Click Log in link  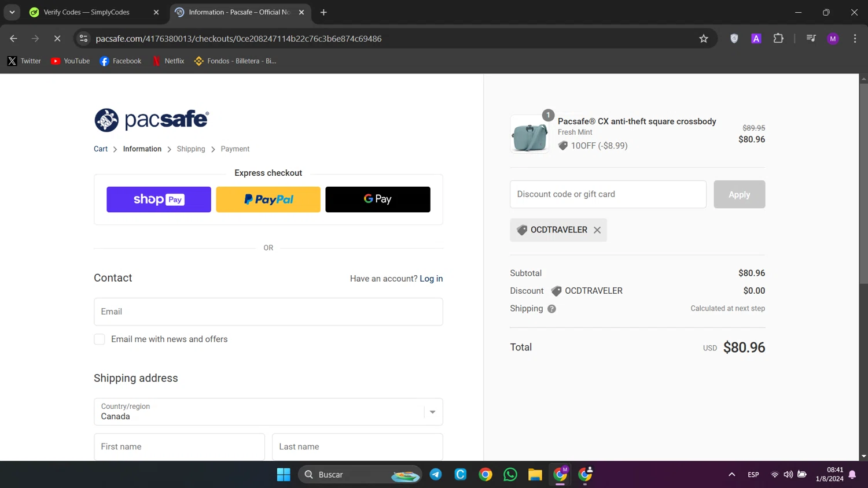tap(431, 279)
